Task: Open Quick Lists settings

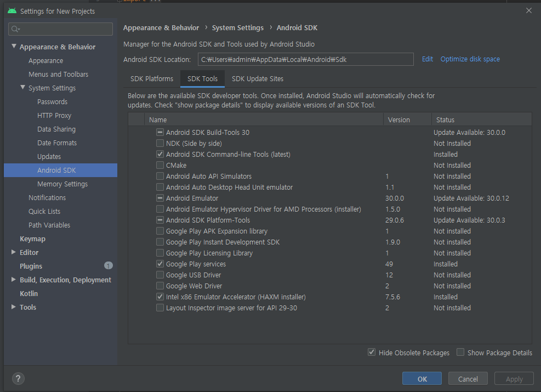Action: point(44,211)
